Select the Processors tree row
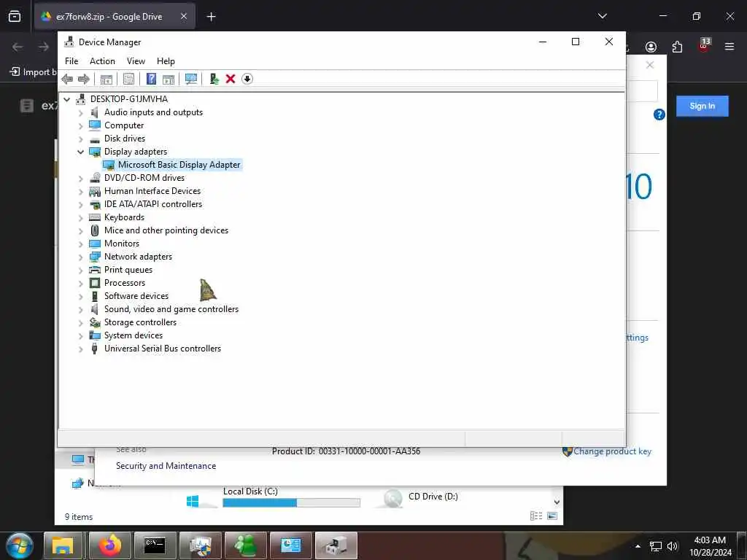747x560 pixels. coord(124,283)
